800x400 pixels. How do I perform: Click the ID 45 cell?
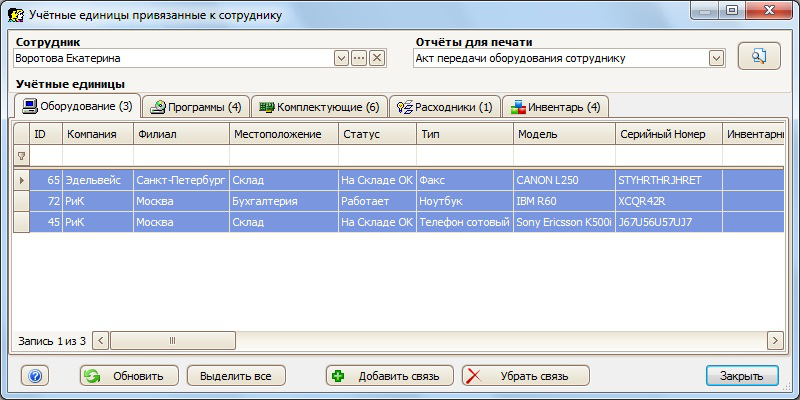[x=46, y=222]
